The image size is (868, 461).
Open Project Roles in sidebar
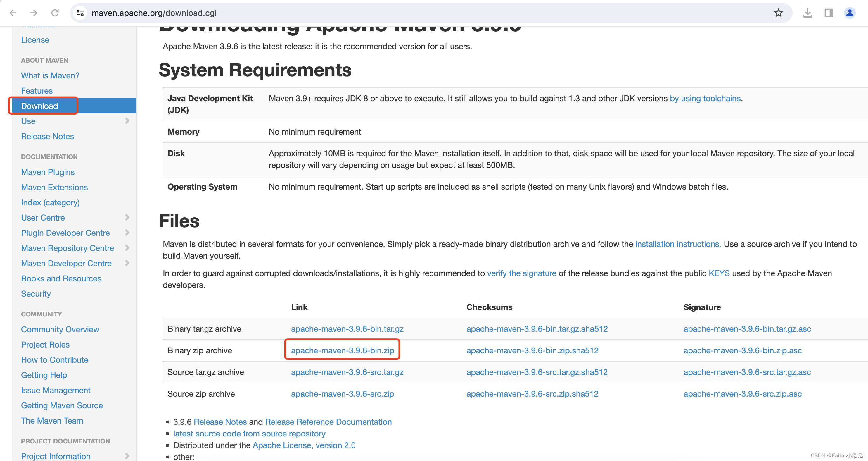coord(45,344)
